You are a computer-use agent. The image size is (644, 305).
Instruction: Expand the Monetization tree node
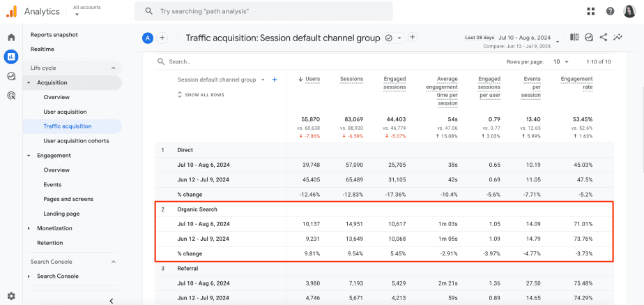coord(29,228)
